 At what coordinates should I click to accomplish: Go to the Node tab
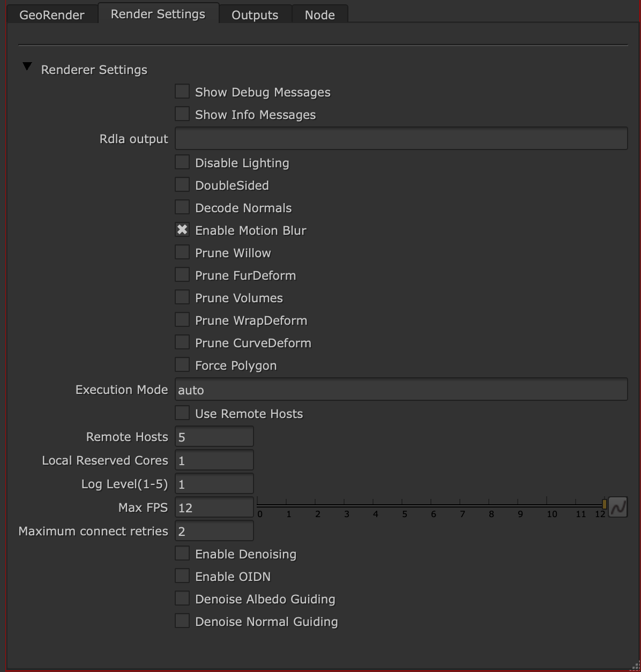[x=320, y=15]
